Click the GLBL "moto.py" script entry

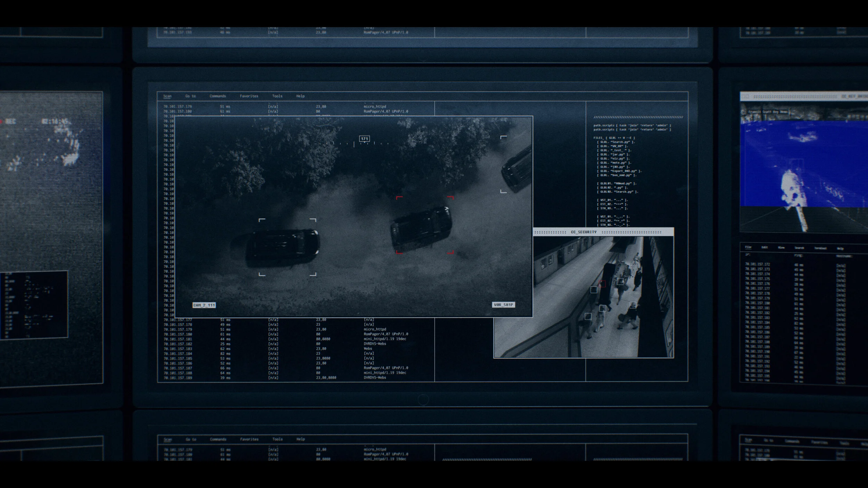tap(614, 163)
